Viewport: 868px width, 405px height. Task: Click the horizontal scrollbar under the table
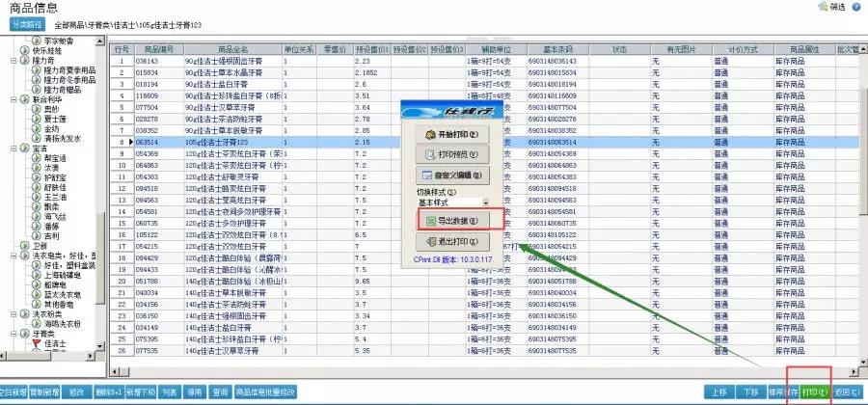pos(386,374)
